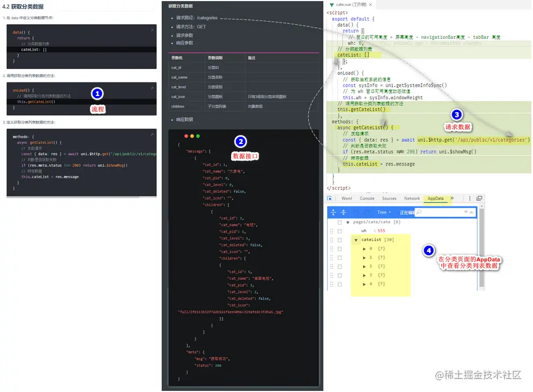Viewport: 533px width, 392px height.
Task: Select the wh value 555
Action: pos(381,231)
